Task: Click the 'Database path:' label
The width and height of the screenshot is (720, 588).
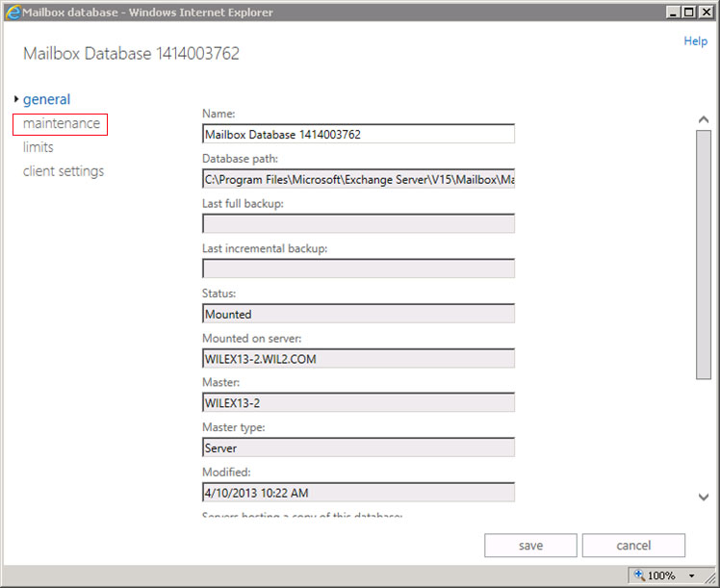Action: coord(240,159)
